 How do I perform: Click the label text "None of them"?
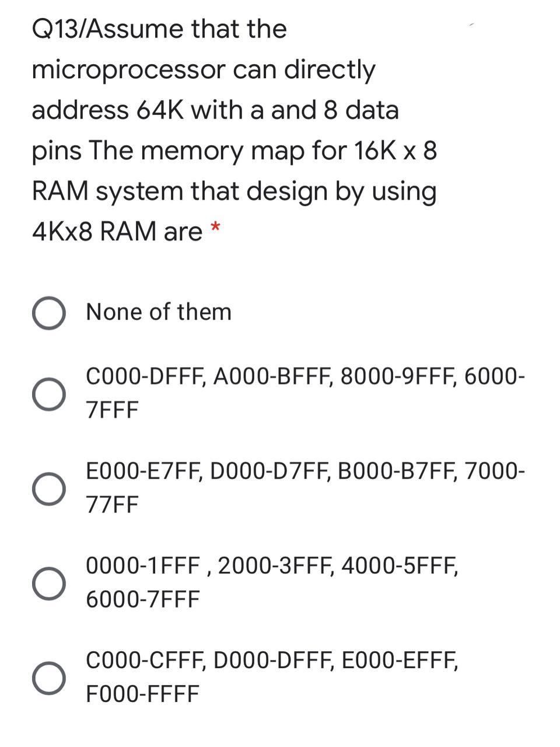158,312
